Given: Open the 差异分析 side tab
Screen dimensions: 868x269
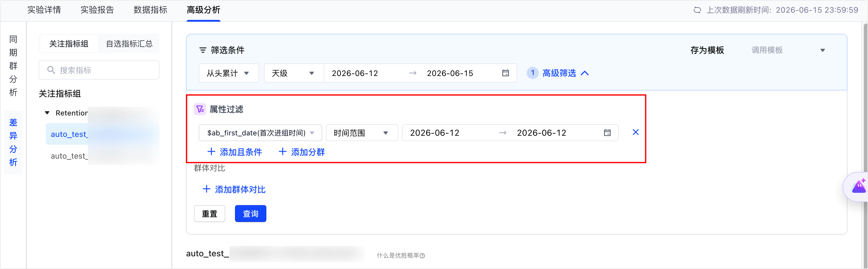Looking at the screenshot, I should tap(13, 142).
